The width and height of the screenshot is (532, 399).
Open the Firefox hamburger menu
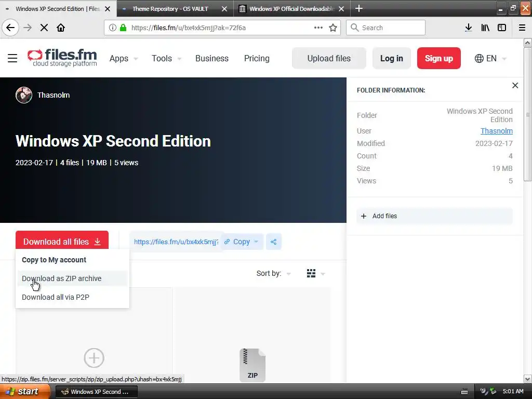click(x=522, y=28)
